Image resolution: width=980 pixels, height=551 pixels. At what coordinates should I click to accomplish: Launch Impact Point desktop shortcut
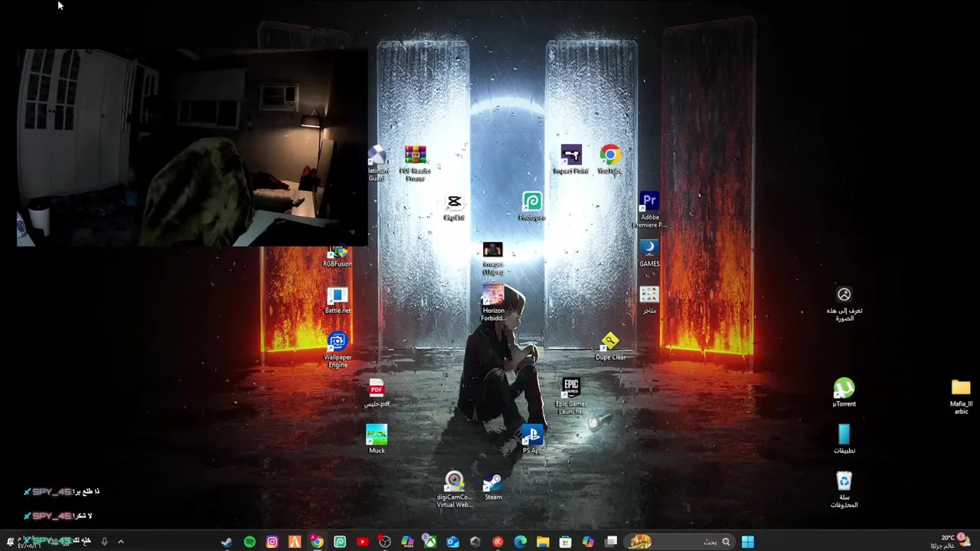(570, 160)
